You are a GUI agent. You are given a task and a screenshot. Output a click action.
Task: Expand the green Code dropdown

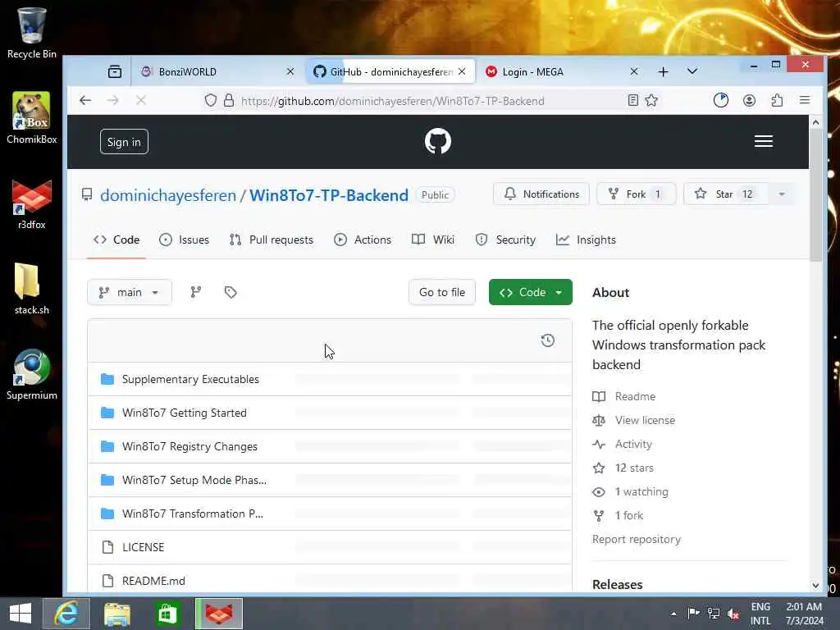[x=531, y=292]
